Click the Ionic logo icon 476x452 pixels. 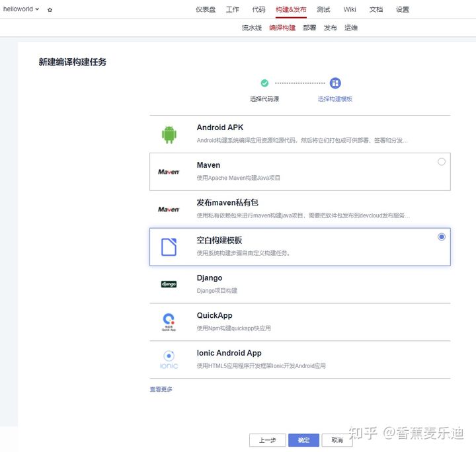[169, 359]
